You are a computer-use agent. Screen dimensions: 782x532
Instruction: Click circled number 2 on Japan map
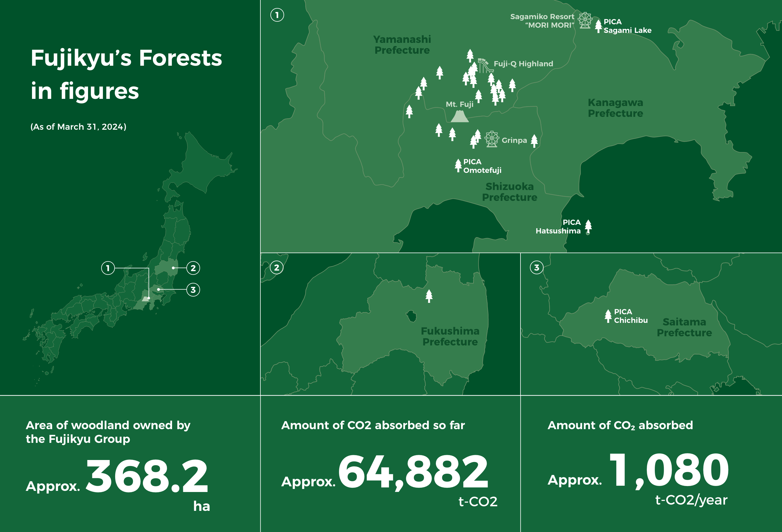pyautogui.click(x=193, y=268)
